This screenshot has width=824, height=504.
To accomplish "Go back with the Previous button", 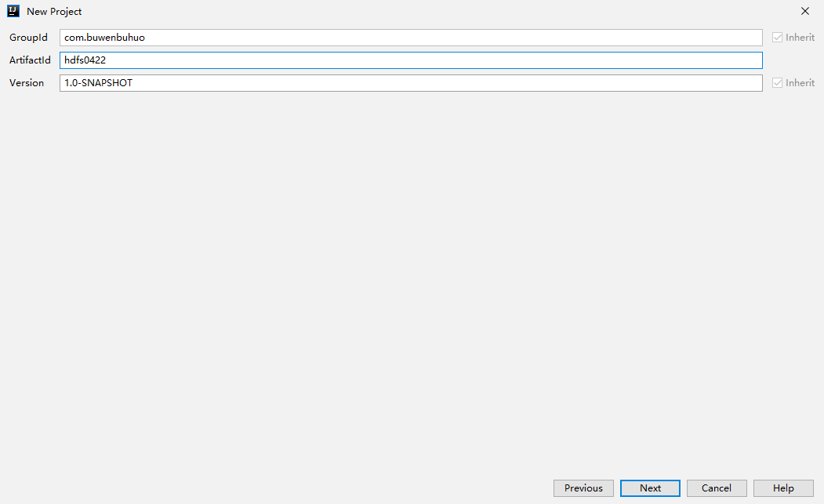I will point(583,488).
